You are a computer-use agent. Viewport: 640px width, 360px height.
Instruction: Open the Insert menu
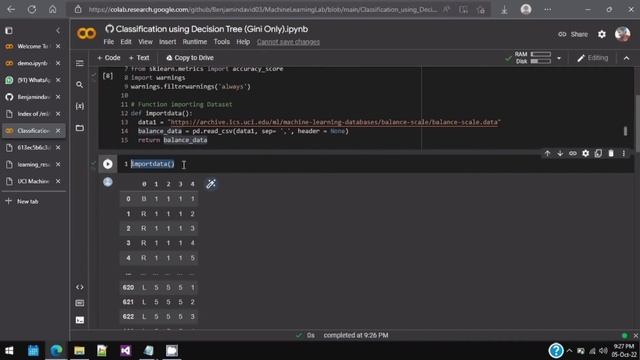tap(167, 42)
